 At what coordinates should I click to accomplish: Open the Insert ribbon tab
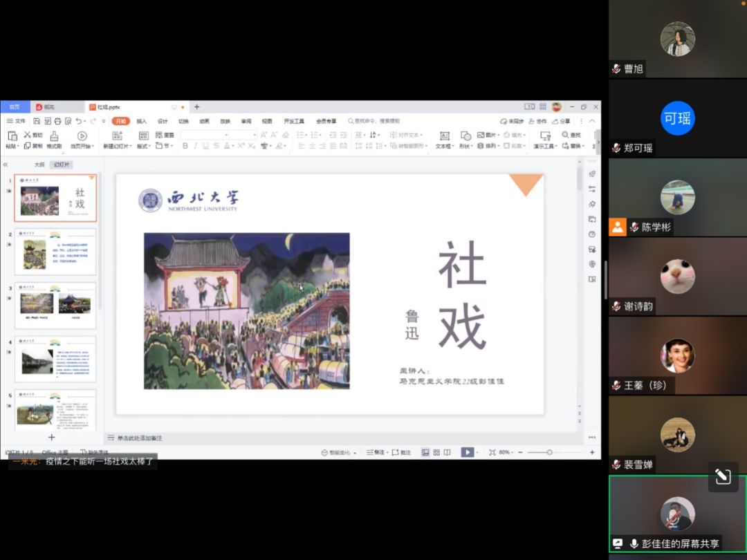click(141, 121)
